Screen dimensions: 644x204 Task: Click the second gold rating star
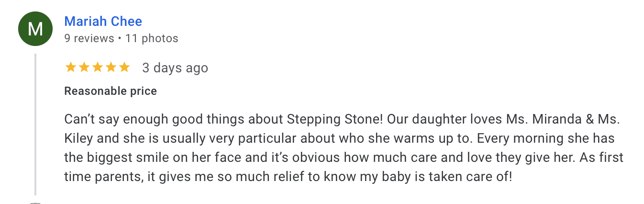(84, 68)
